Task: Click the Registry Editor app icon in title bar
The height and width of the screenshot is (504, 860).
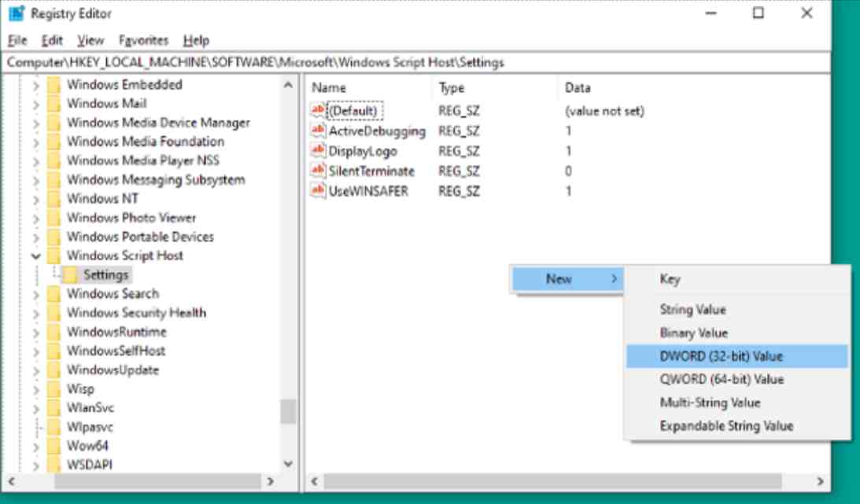Action: tap(17, 13)
